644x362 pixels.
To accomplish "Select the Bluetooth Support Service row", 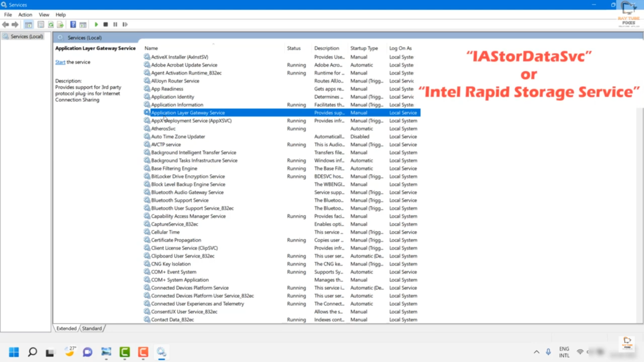I will coord(179,200).
